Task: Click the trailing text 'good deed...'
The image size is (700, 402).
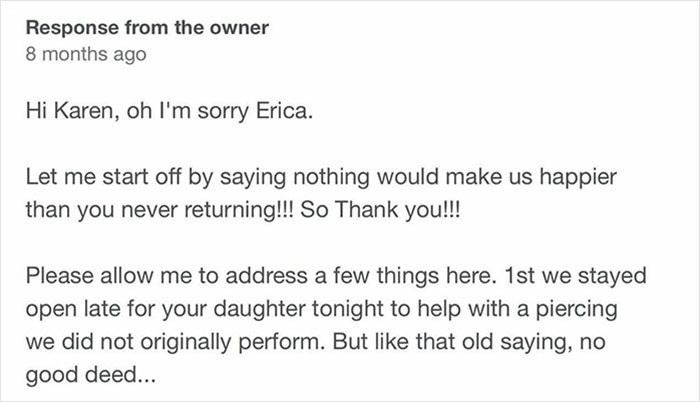Action: pyautogui.click(x=91, y=375)
